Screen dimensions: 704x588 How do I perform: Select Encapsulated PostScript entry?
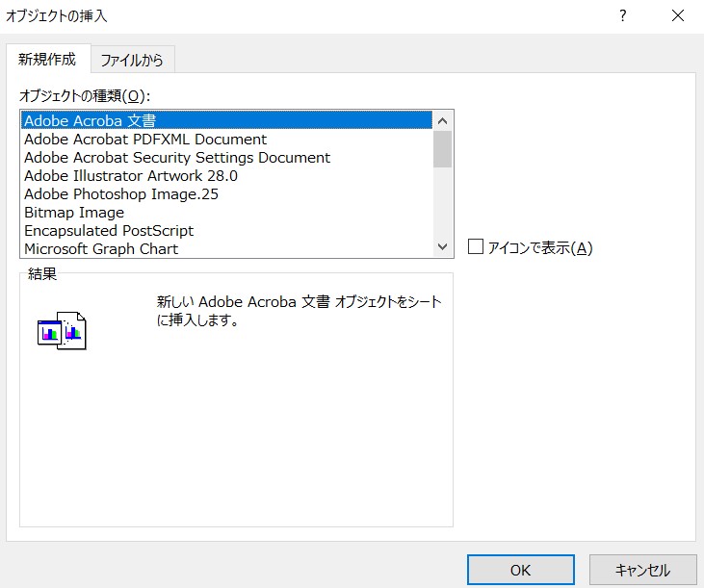pos(226,231)
